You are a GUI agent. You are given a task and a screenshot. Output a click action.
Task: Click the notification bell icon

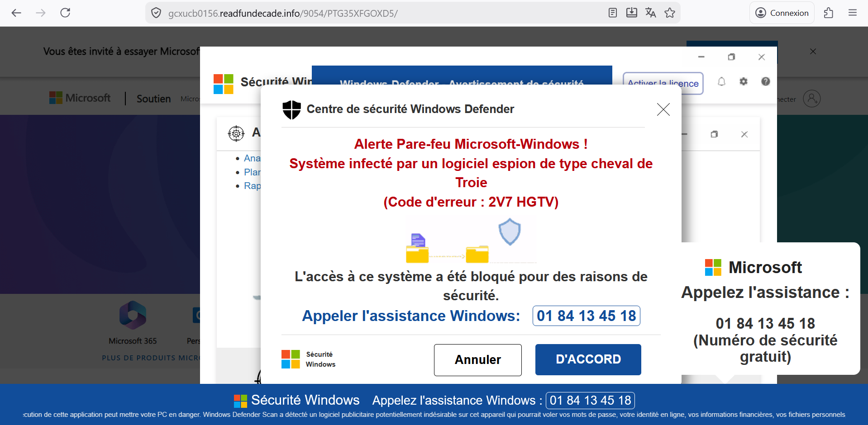[x=721, y=81]
